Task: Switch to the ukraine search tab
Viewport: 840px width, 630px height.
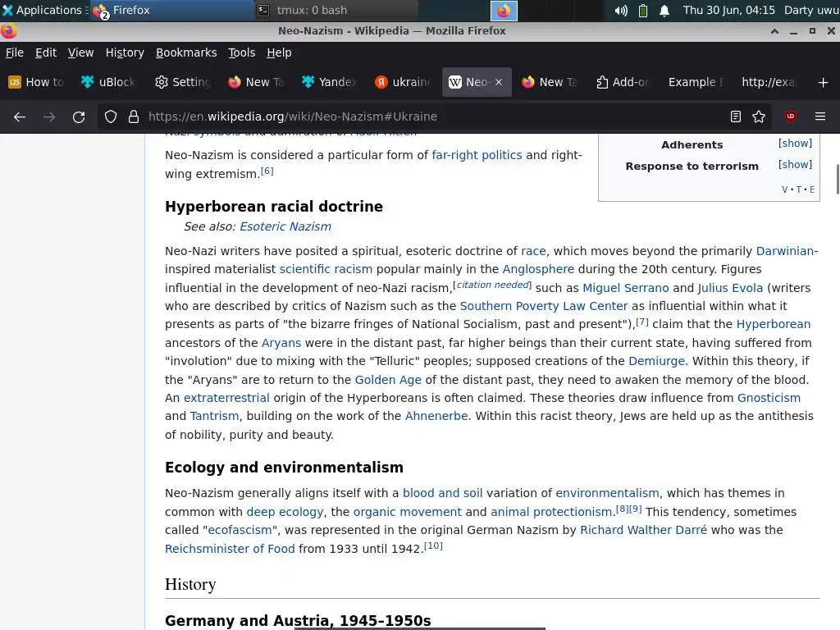Action: [x=403, y=82]
